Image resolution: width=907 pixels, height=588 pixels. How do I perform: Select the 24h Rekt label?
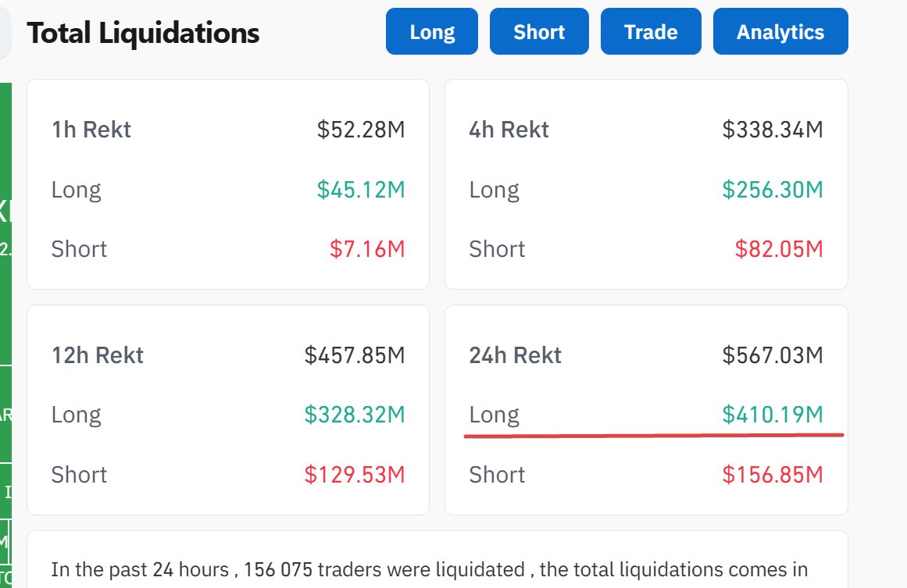[516, 355]
